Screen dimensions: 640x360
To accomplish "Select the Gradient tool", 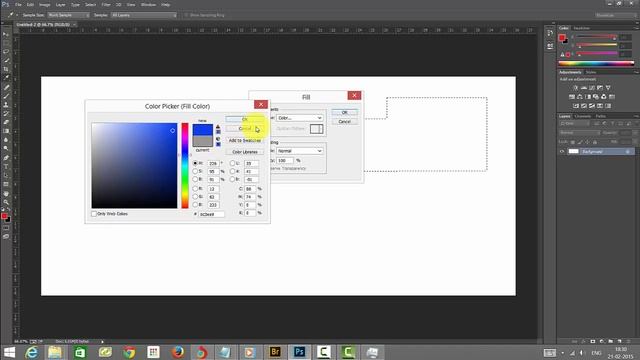I will tap(6, 131).
